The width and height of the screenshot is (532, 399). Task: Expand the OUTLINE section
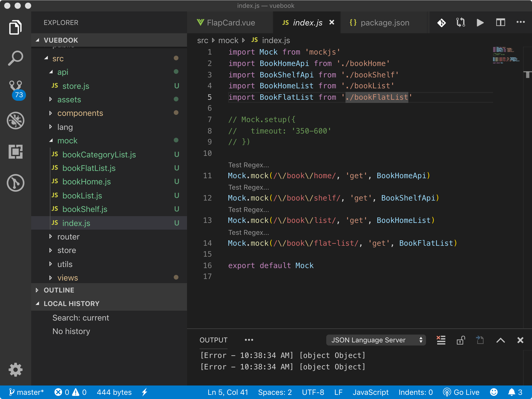point(59,290)
